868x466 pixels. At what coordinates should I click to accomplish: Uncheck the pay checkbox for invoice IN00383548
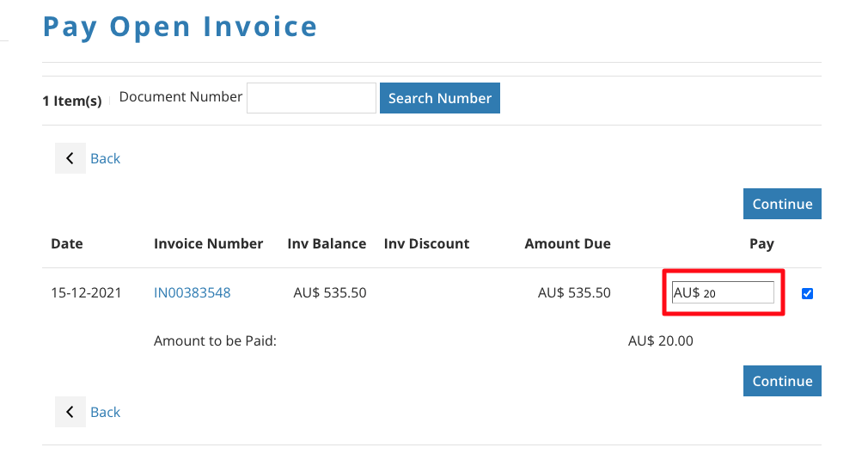point(807,293)
